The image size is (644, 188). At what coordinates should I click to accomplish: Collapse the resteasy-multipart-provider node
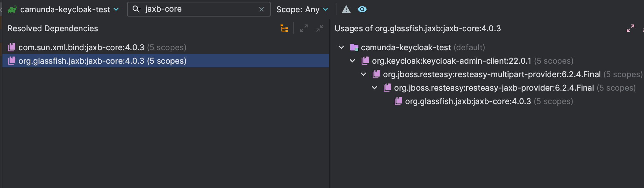click(363, 74)
